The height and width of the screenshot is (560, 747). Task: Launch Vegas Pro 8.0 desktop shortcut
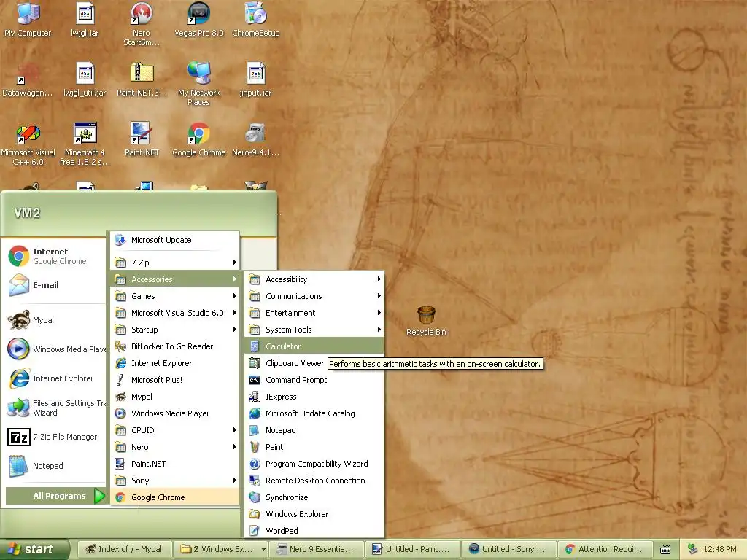coord(198,20)
